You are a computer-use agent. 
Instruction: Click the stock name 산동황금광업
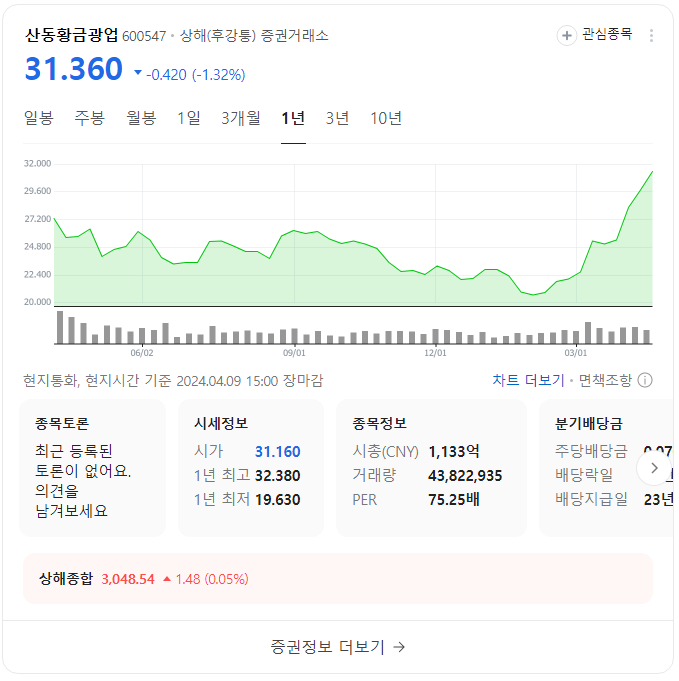point(71,35)
